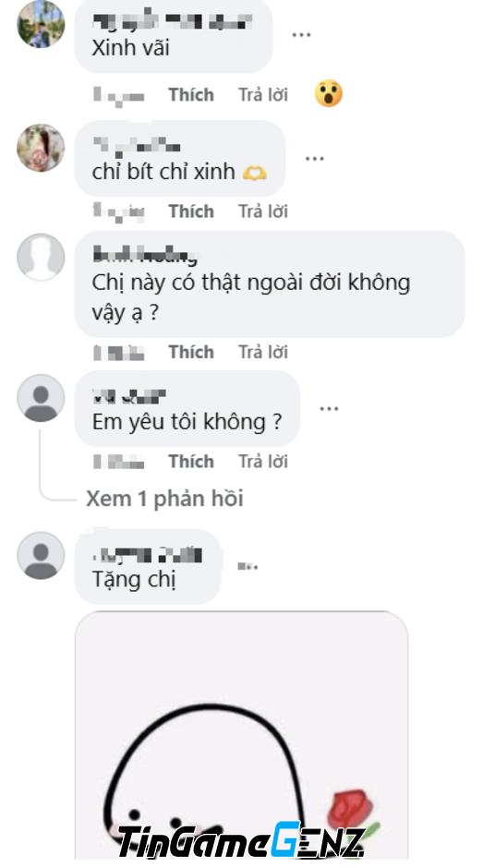
Task: Open the options dots beside "Tặng chị" comment
Action: click(248, 566)
